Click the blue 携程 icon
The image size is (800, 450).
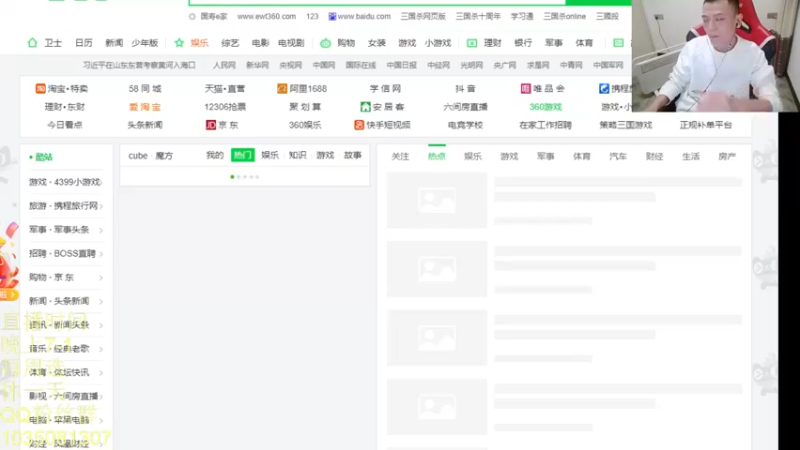point(604,89)
